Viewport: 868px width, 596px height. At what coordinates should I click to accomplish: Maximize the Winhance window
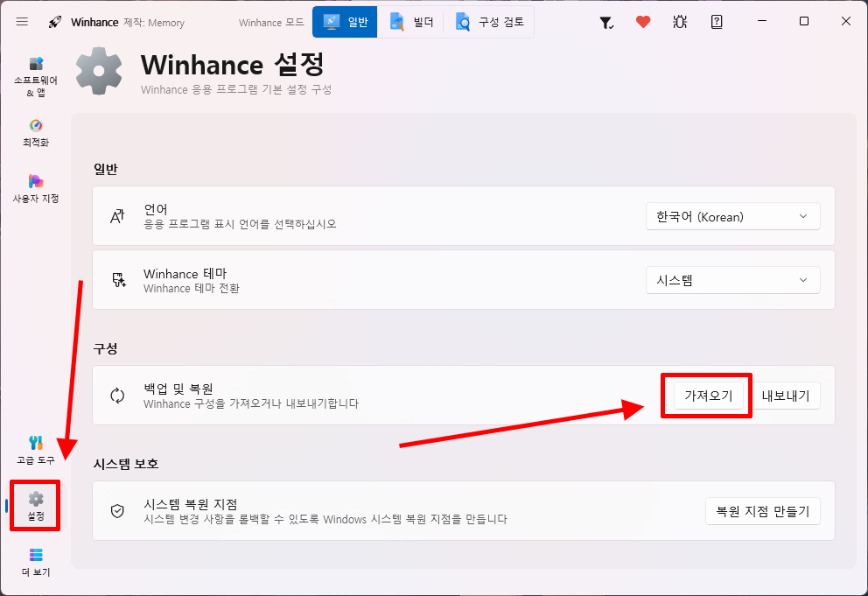pyautogui.click(x=804, y=21)
